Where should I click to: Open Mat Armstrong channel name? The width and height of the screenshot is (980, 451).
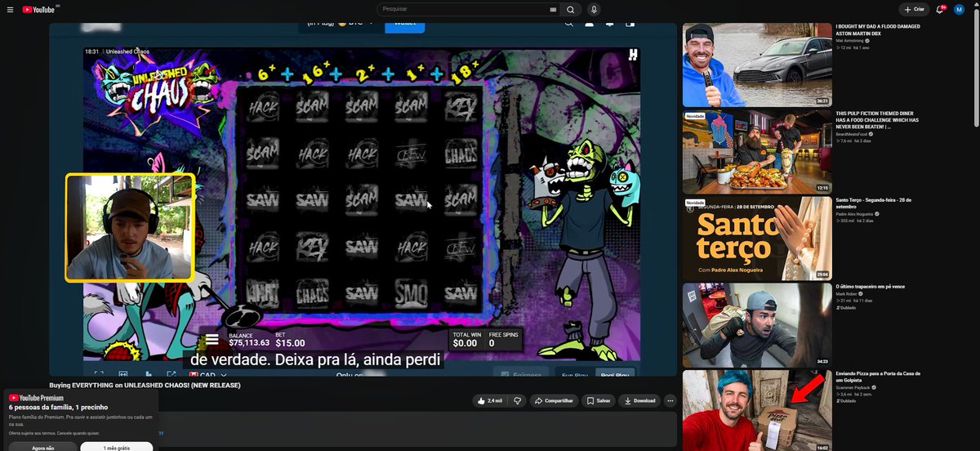click(x=850, y=40)
